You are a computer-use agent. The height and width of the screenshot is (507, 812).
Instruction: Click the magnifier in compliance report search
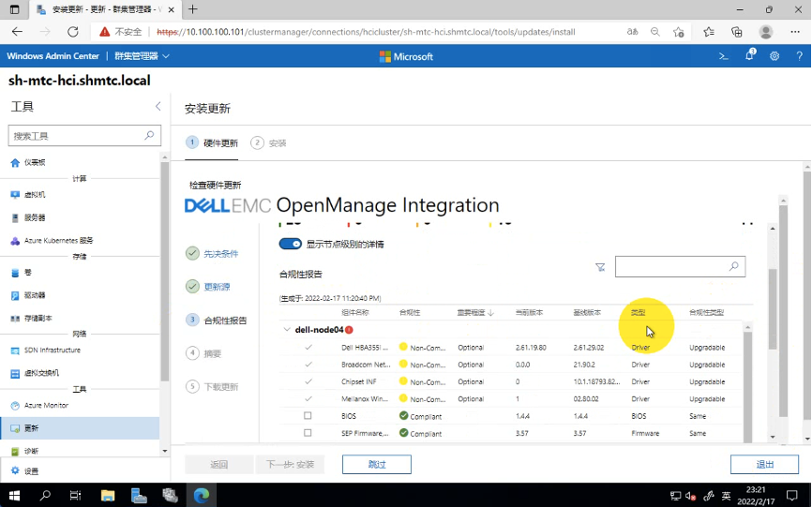tap(734, 266)
